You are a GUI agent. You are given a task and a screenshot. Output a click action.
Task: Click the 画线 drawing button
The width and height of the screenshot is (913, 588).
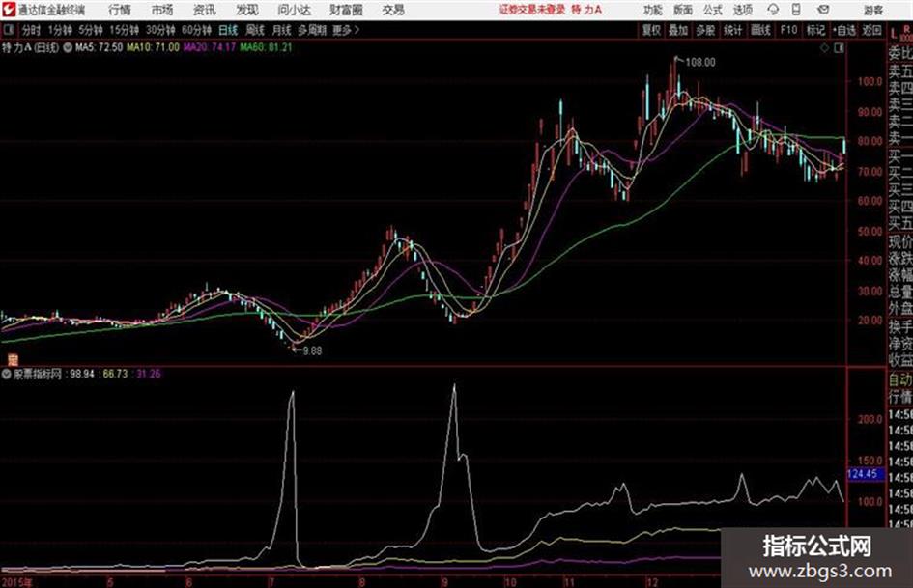(760, 30)
